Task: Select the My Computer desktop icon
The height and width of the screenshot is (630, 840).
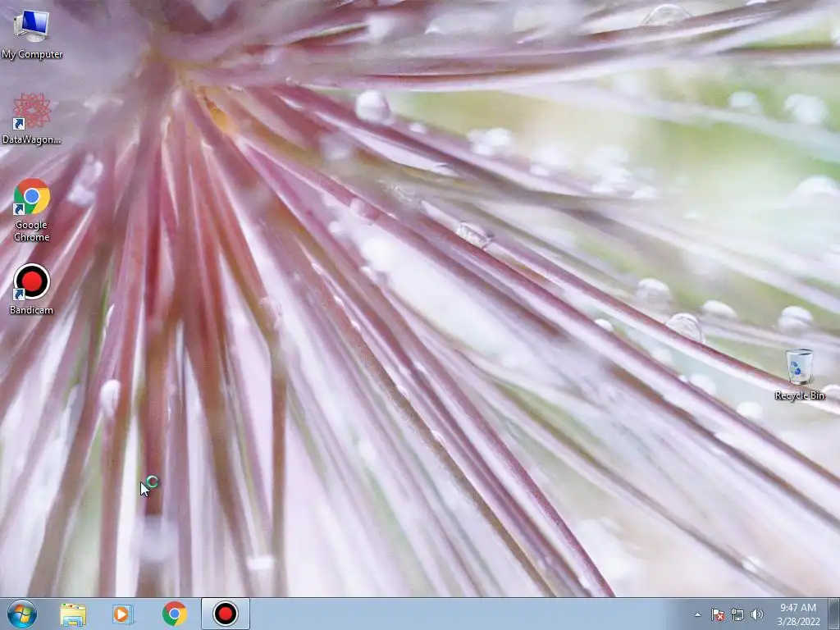Action: 32,34
